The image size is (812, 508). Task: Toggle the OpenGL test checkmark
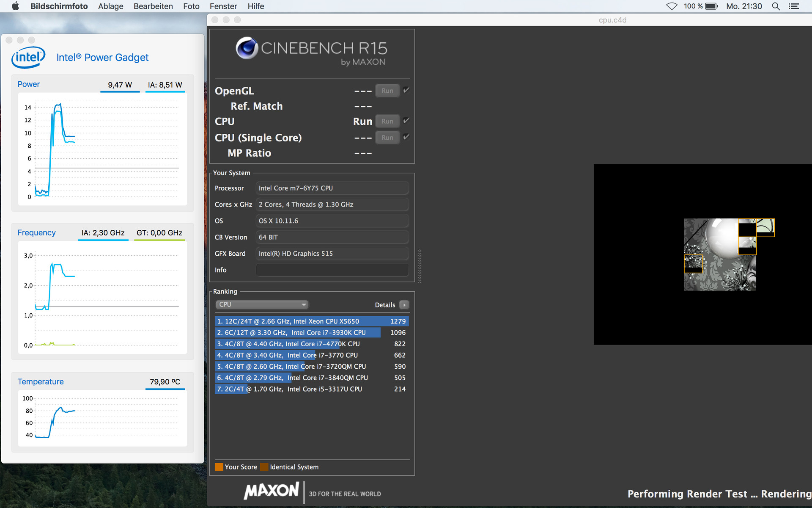point(406,90)
